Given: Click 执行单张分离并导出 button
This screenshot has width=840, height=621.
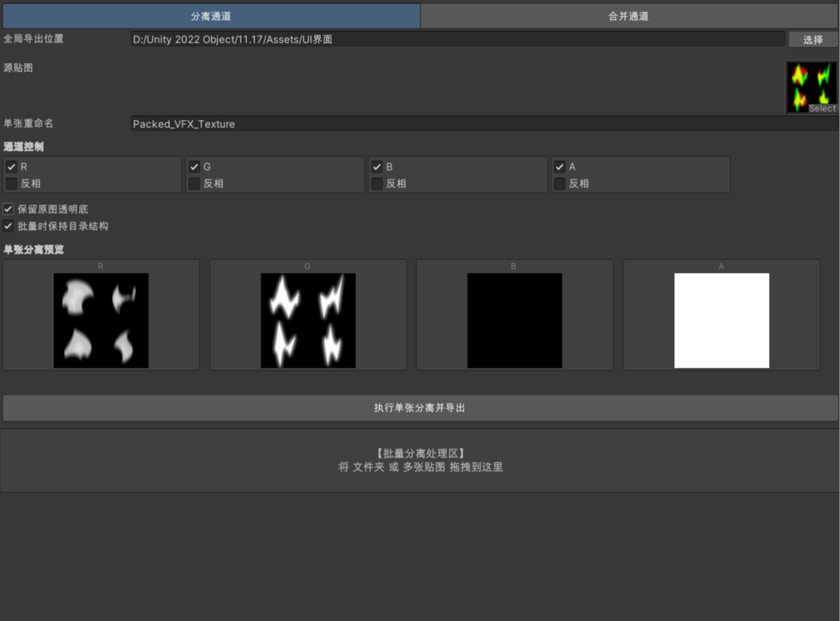Looking at the screenshot, I should click(420, 408).
